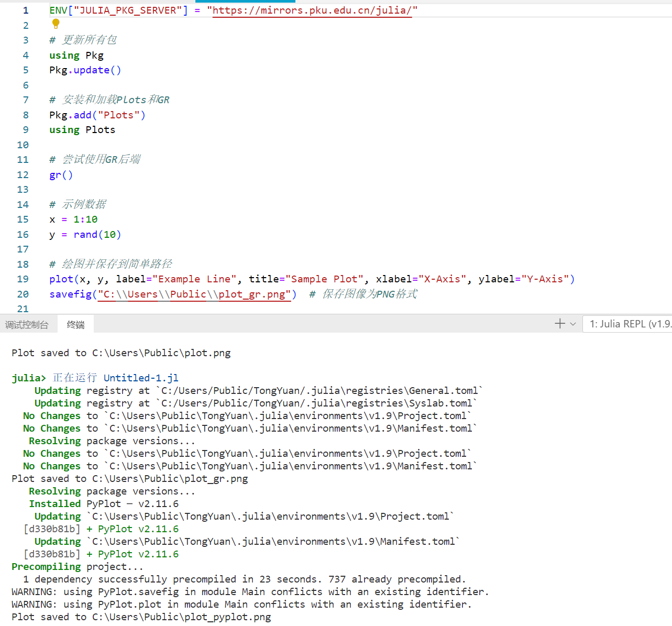Viewport: 672px width, 626px height.
Task: Click the PyPlot.savefig WARNING line
Action: (250, 592)
